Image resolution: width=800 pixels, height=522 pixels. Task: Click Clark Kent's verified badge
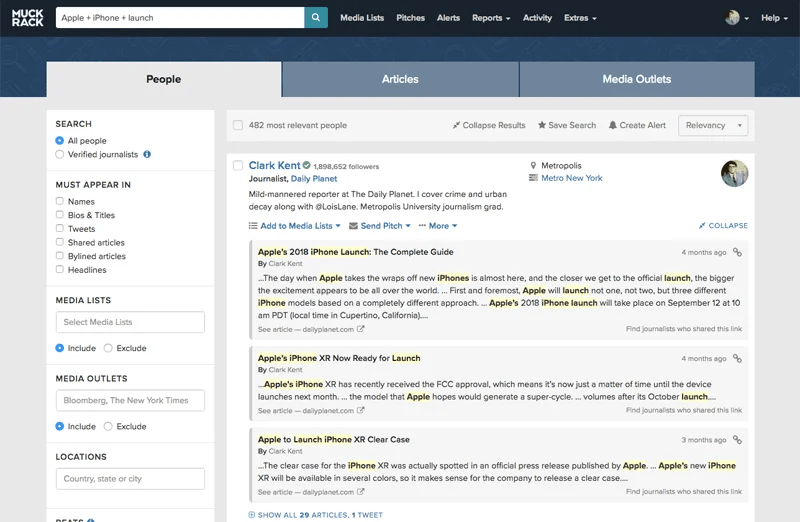pyautogui.click(x=307, y=165)
